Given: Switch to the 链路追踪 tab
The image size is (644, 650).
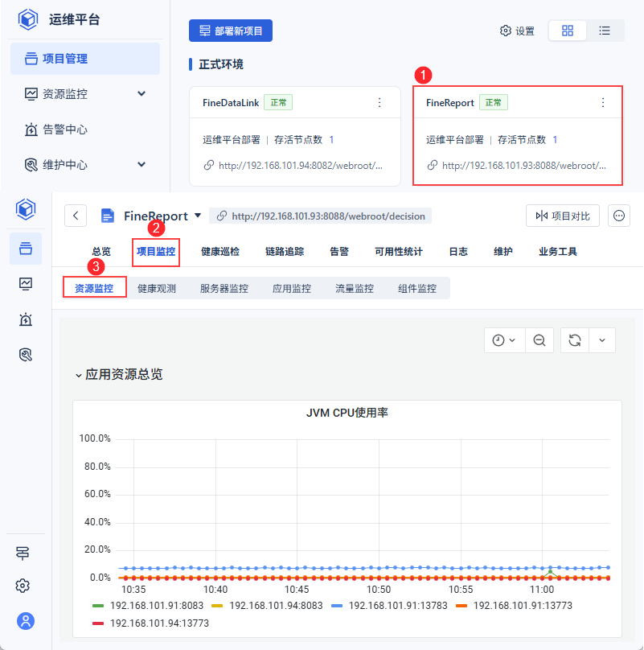Looking at the screenshot, I should 285,252.
